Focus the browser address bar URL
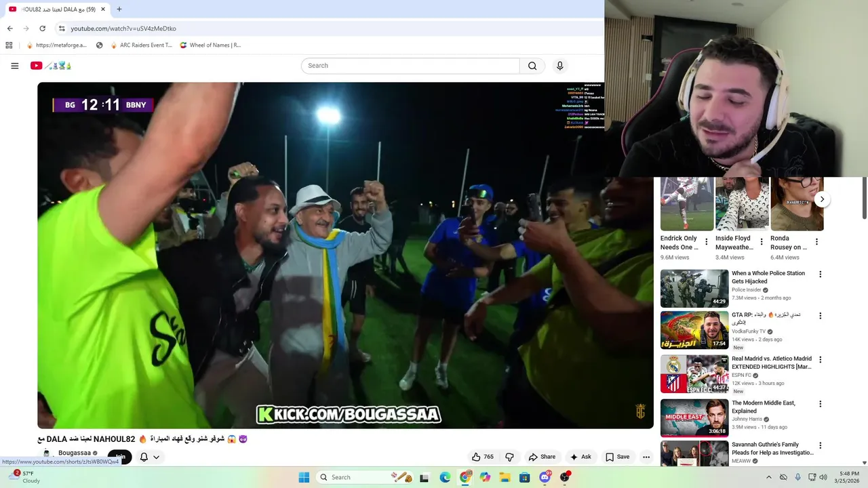This screenshot has width=868, height=488. pos(123,28)
